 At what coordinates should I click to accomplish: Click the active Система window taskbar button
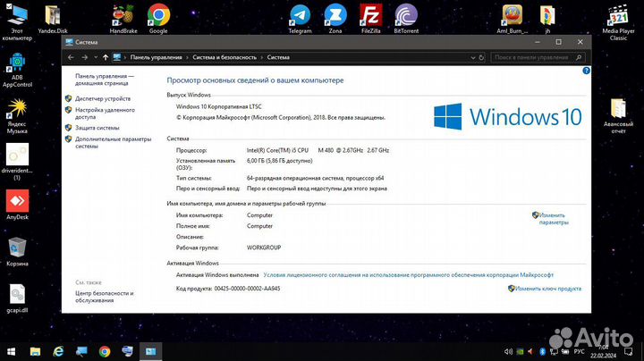[x=151, y=351]
